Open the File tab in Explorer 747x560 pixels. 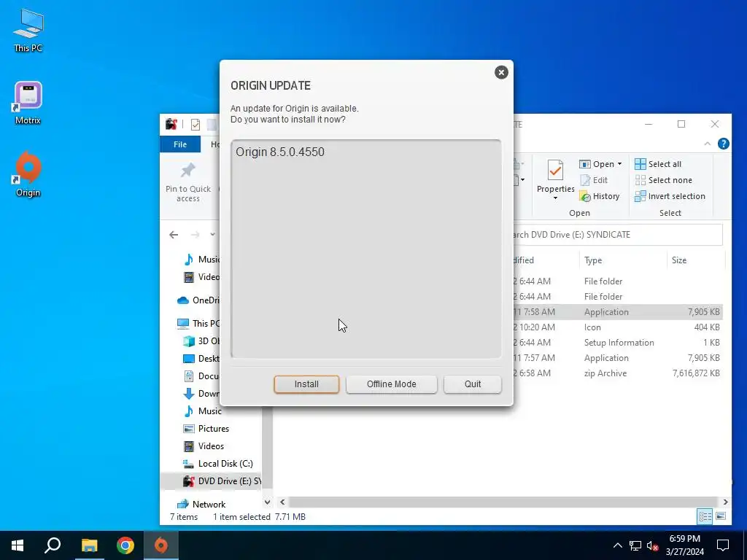coord(180,144)
